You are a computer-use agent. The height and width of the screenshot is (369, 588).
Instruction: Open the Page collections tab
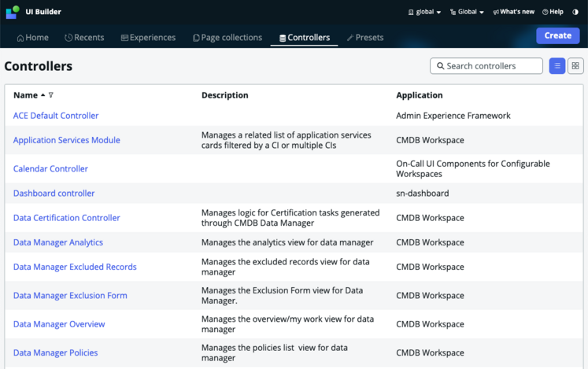[227, 38]
